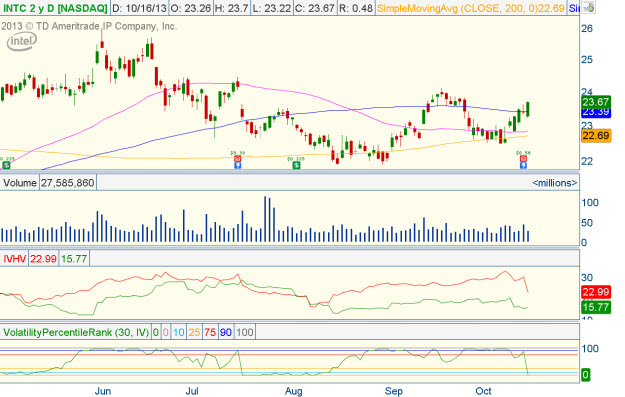Click the green dividend icon in August
The width and height of the screenshot is (625, 397).
click(x=296, y=165)
